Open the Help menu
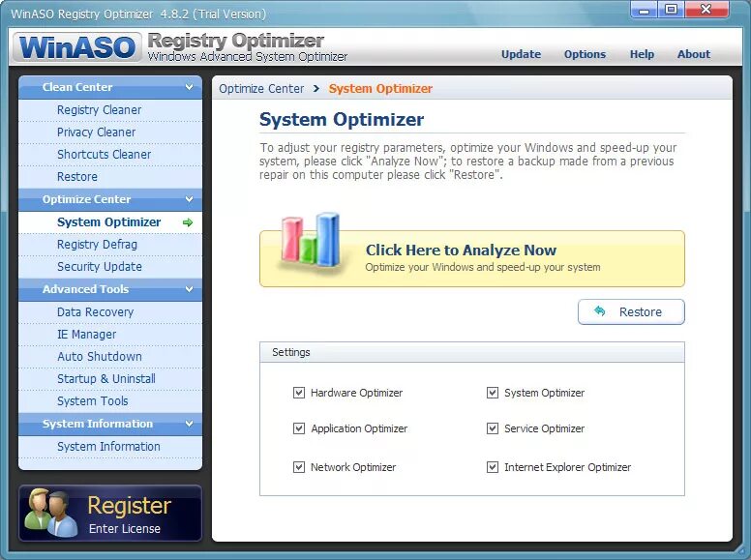 (x=642, y=54)
